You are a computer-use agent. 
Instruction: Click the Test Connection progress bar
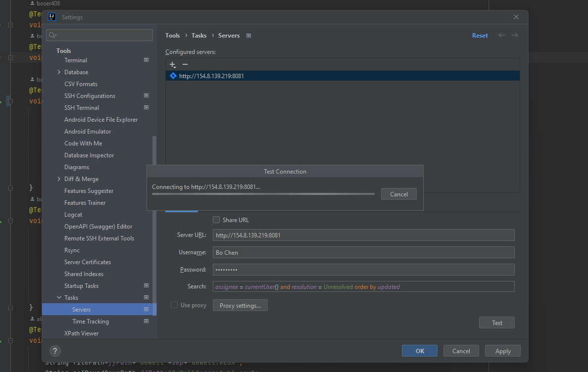tap(263, 194)
